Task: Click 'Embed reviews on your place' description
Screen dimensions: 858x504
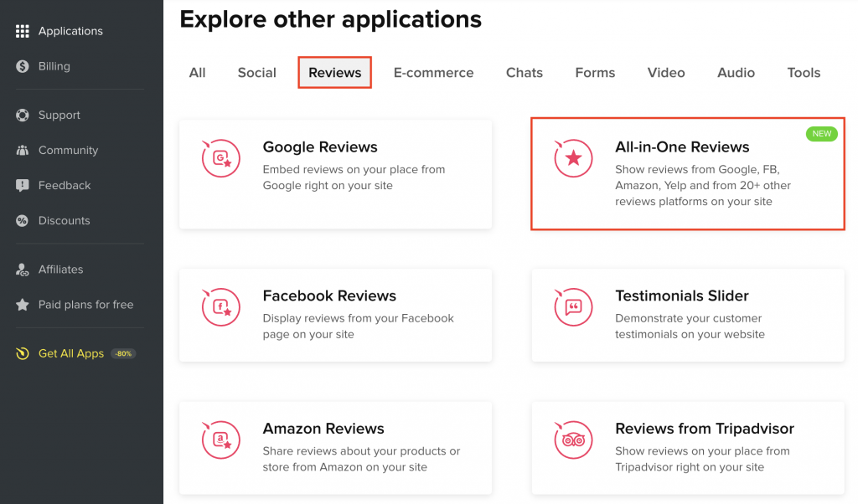Action: (x=354, y=177)
